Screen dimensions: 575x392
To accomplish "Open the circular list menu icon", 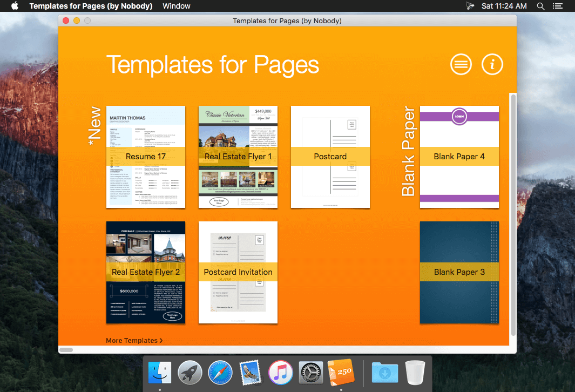I will click(461, 65).
